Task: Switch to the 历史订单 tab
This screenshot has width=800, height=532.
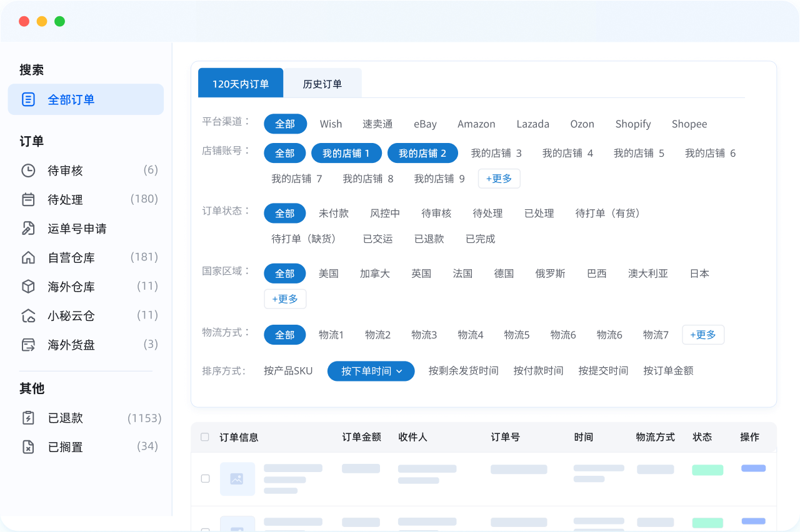Action: (322, 83)
